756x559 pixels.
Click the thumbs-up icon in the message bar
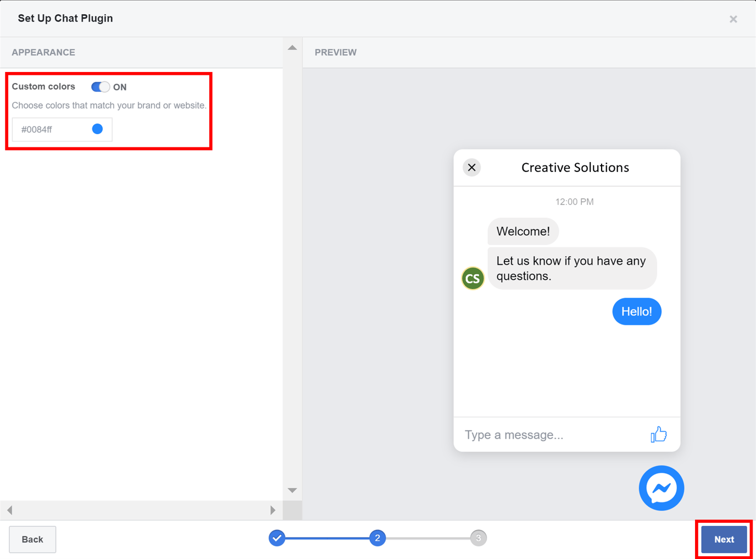[x=658, y=434]
